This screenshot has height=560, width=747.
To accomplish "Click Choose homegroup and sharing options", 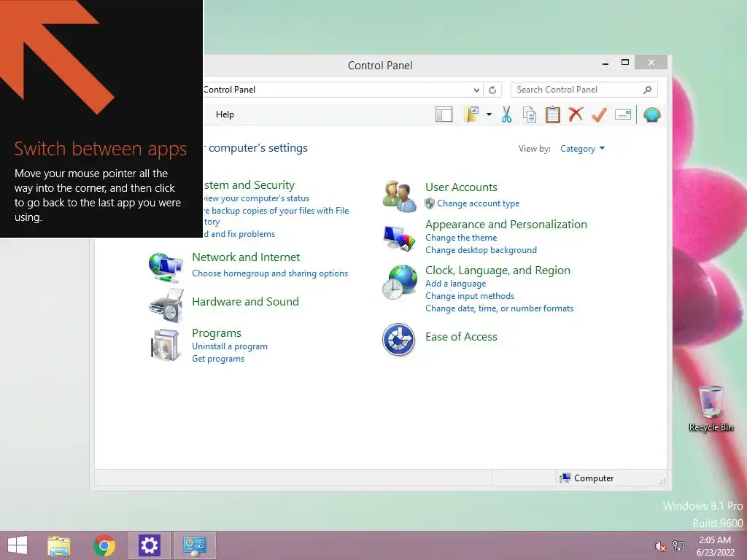I will pos(270,273).
